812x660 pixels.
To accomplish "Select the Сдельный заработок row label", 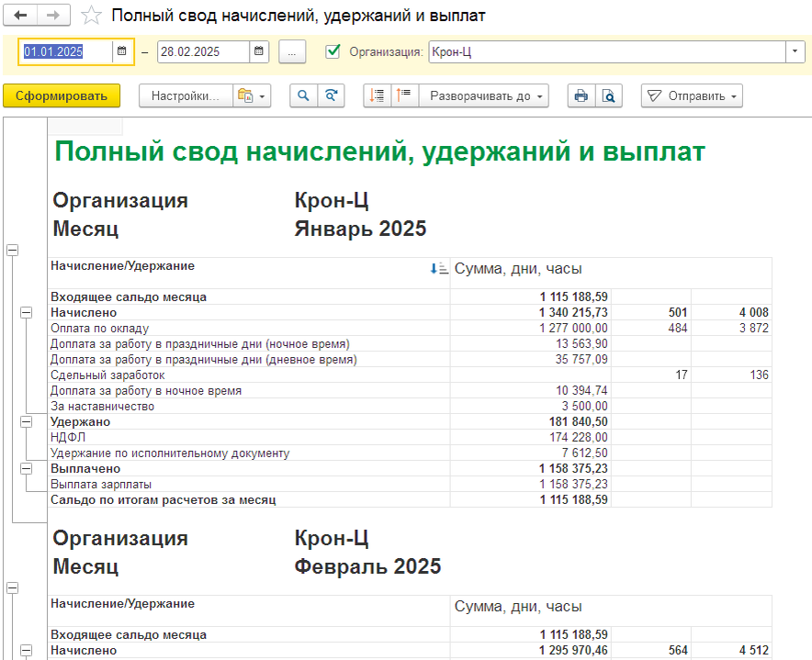I will pyautogui.click(x=107, y=375).
